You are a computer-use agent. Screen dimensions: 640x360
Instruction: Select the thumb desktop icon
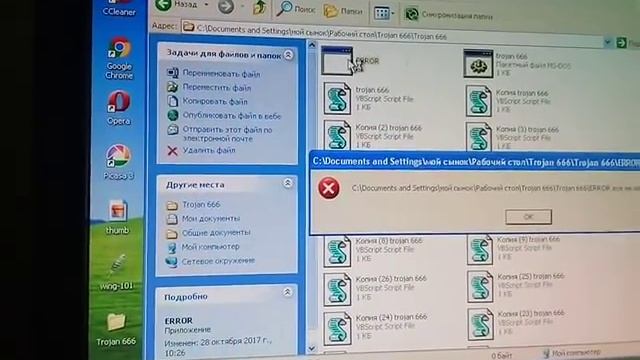point(118,217)
